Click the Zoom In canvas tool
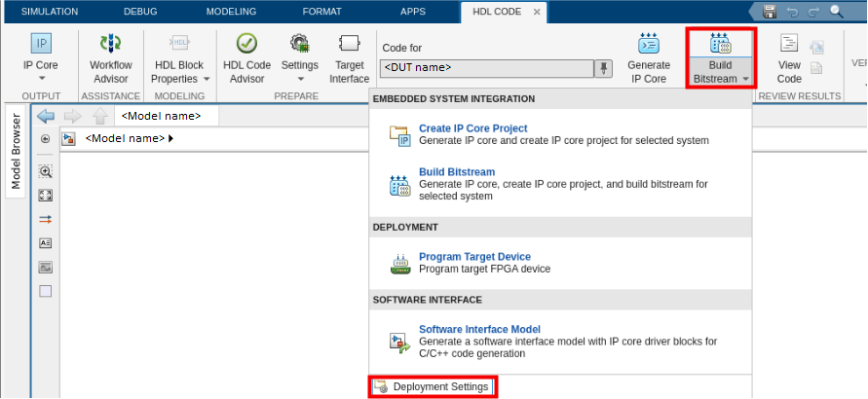This screenshot has height=399, width=868. pos(45,171)
